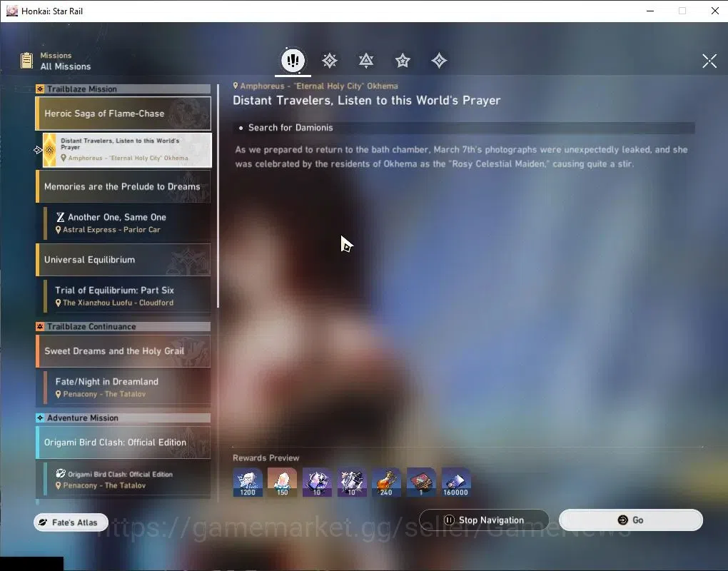Screen dimensions: 728x571
Task: View the 150 Stellar Jade reward
Action: tap(283, 482)
